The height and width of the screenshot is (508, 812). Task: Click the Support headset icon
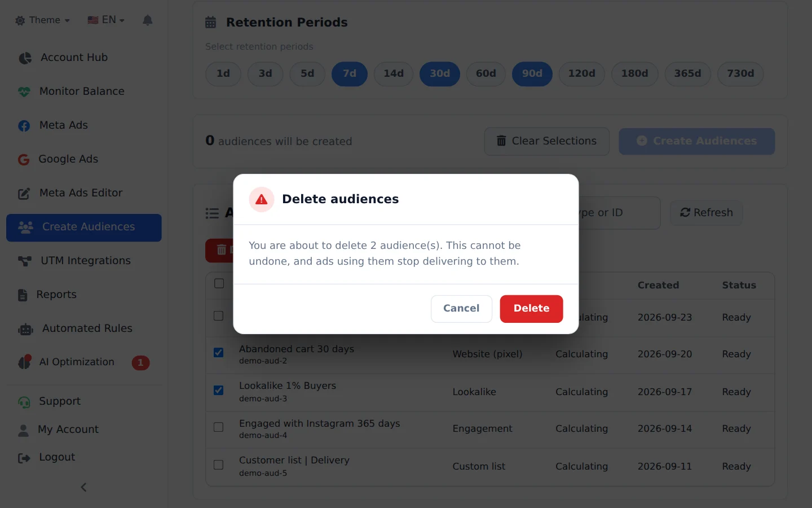pyautogui.click(x=24, y=402)
